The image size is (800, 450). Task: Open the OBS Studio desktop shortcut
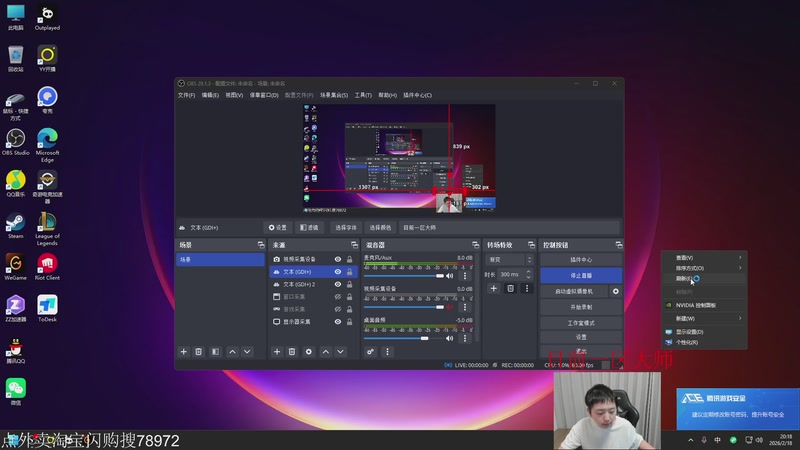pos(16,142)
